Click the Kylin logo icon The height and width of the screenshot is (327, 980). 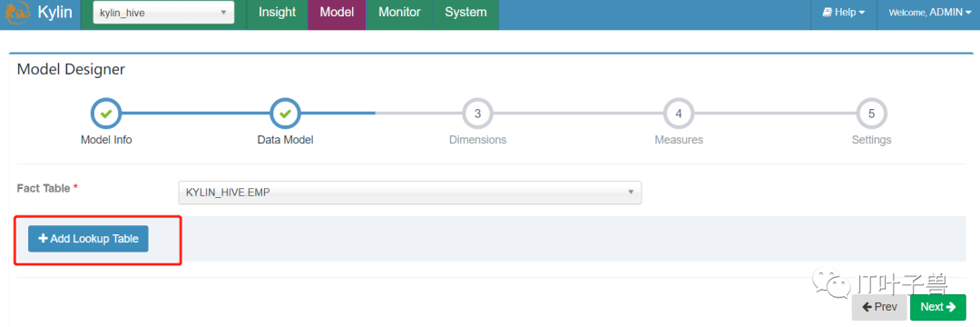click(18, 13)
